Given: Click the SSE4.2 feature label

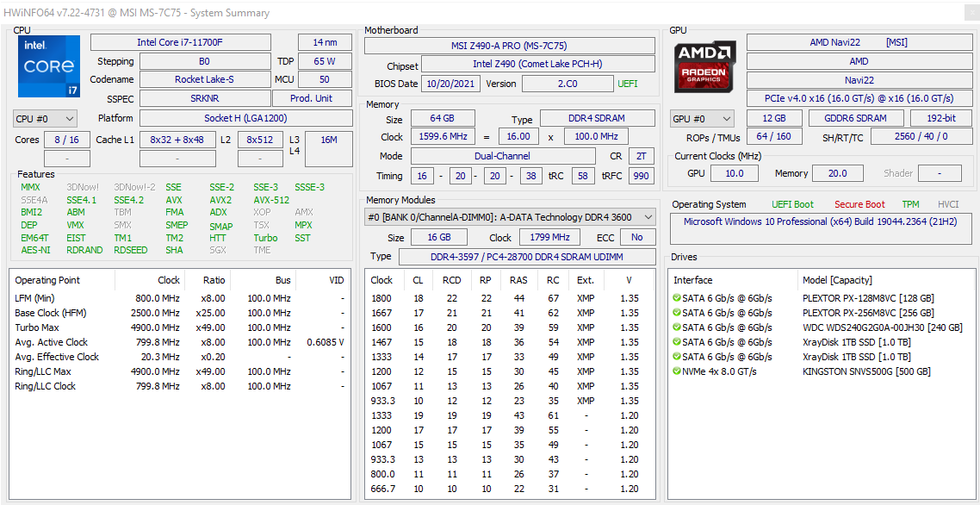Looking at the screenshot, I should 129,200.
